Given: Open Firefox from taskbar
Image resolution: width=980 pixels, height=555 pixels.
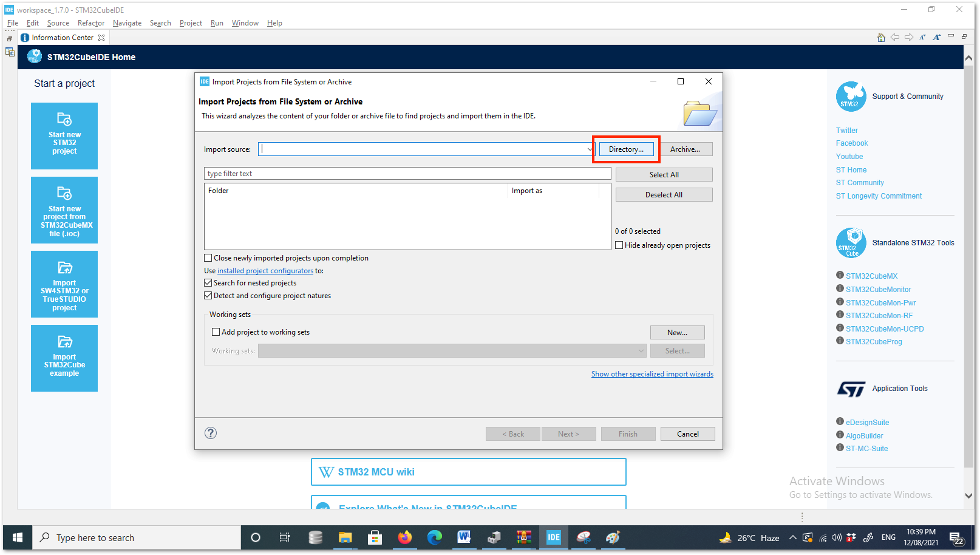Looking at the screenshot, I should (404, 537).
